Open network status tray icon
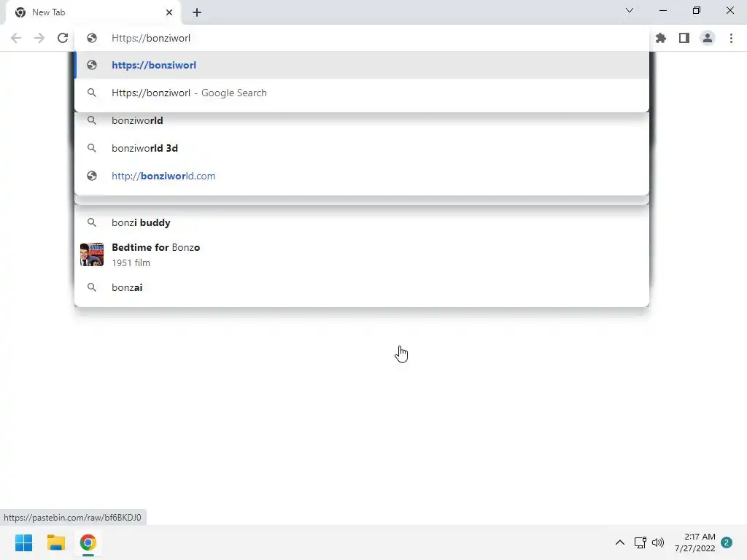This screenshot has height=560, width=747. pyautogui.click(x=640, y=542)
